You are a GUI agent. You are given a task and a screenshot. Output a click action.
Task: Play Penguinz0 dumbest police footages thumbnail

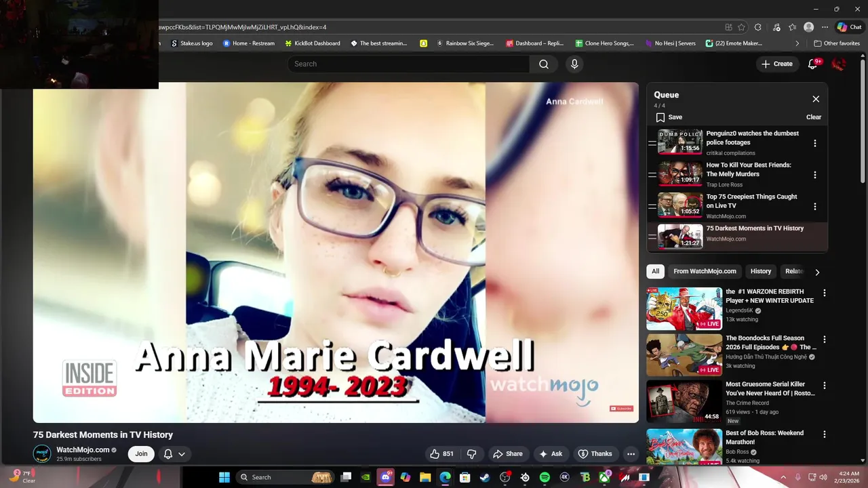click(680, 142)
